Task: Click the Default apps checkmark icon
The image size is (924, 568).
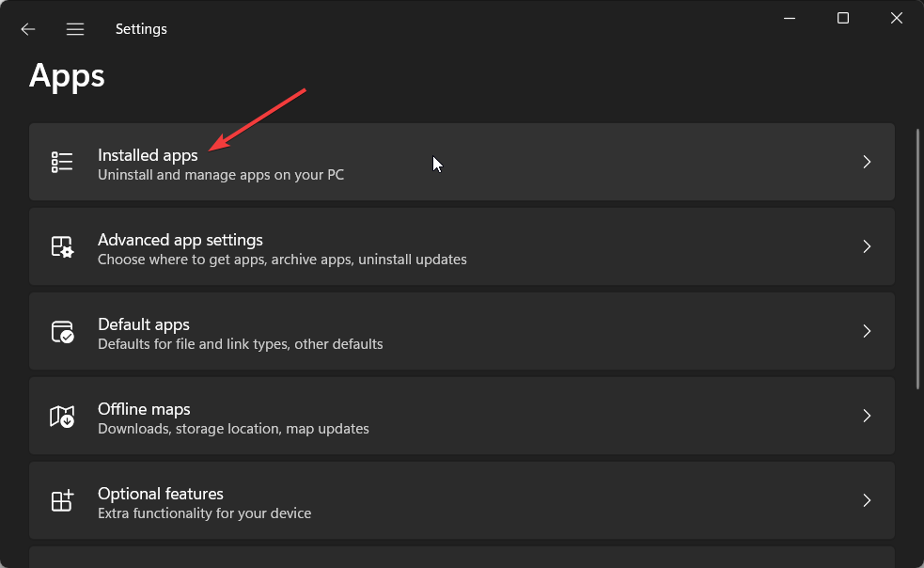Action: (62, 331)
